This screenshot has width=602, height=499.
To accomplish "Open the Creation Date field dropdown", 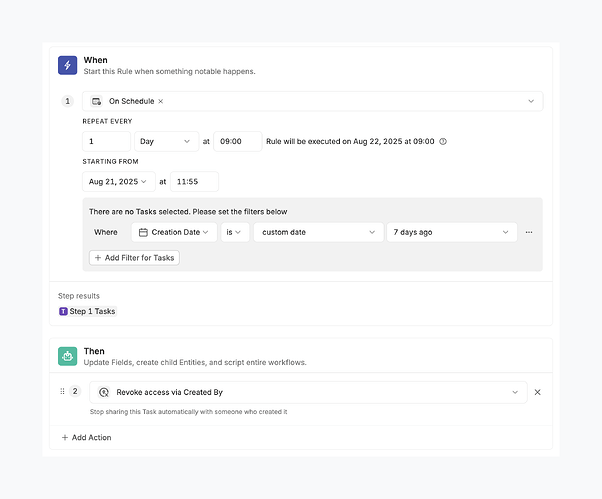I will 174,232.
